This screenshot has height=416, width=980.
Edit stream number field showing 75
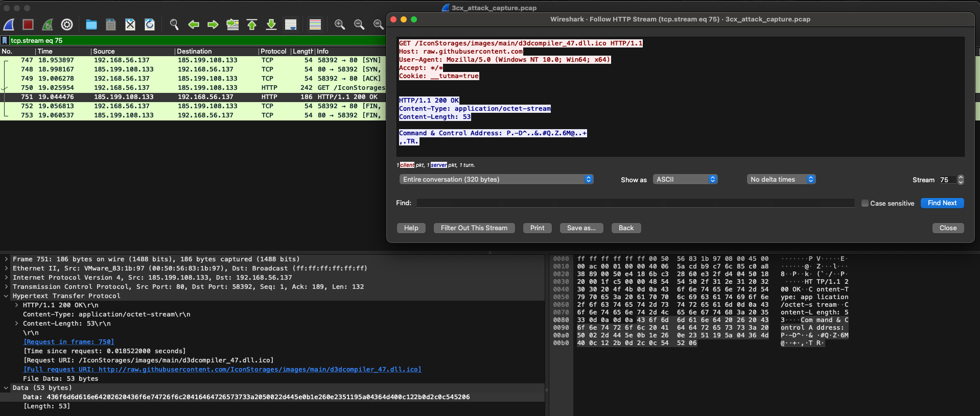(x=948, y=180)
